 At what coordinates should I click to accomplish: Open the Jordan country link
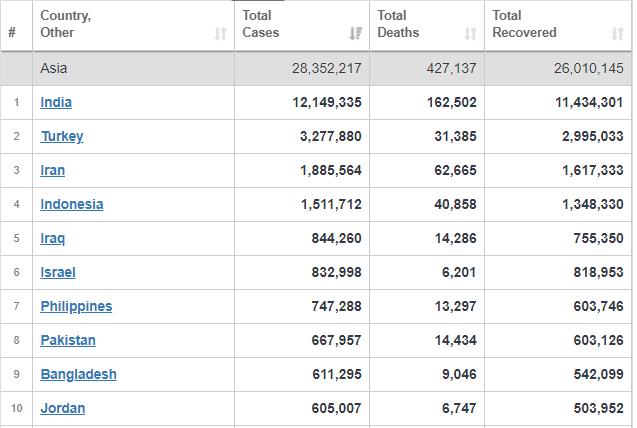point(63,408)
